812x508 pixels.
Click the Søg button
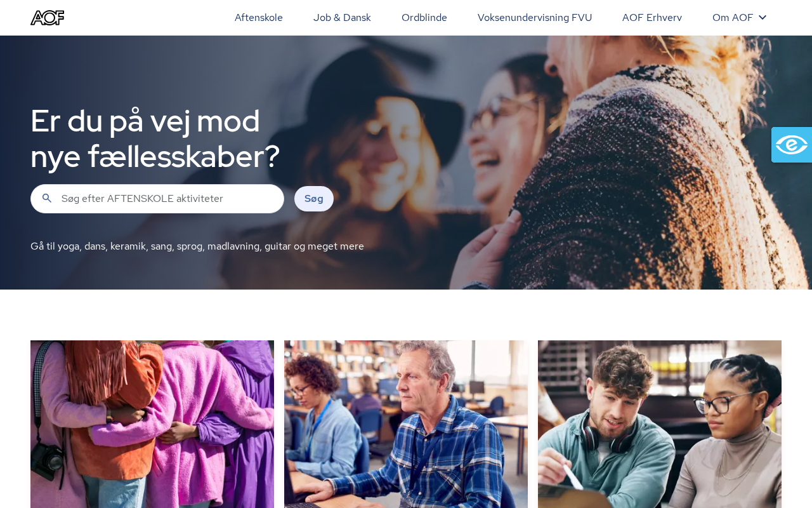point(314,199)
